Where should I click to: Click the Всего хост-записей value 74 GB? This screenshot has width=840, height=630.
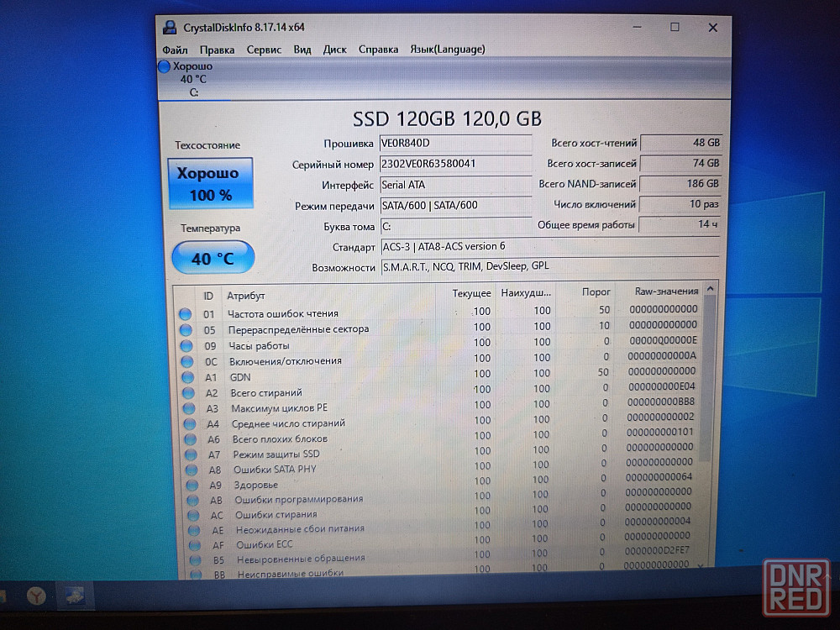pyautogui.click(x=680, y=164)
